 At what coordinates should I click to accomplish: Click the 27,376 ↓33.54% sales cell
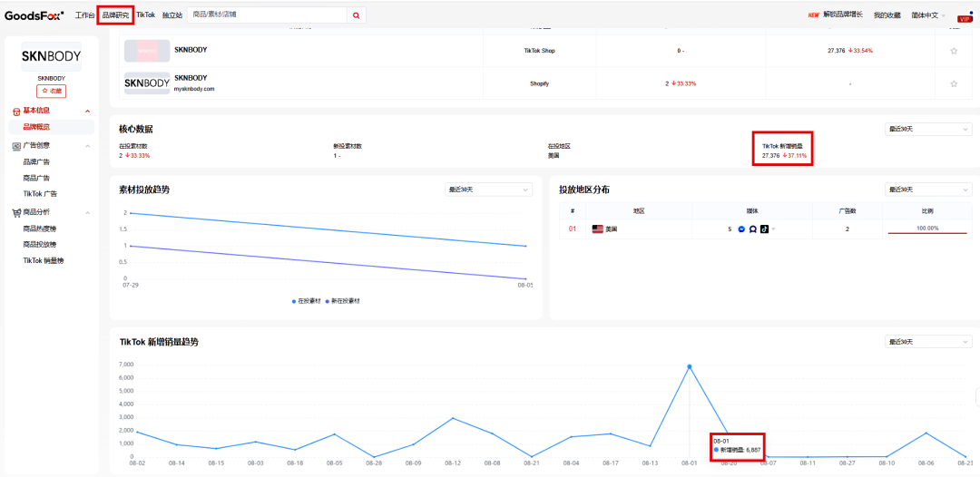(849, 51)
